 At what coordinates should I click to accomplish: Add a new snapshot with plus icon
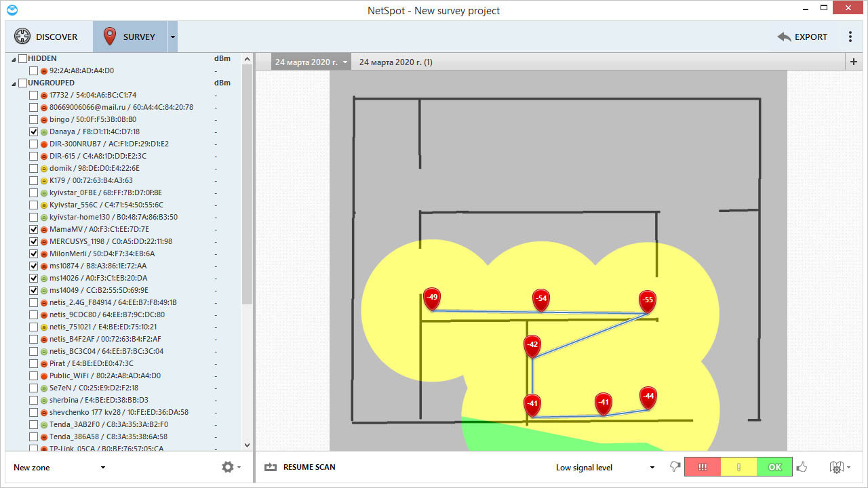coord(853,62)
